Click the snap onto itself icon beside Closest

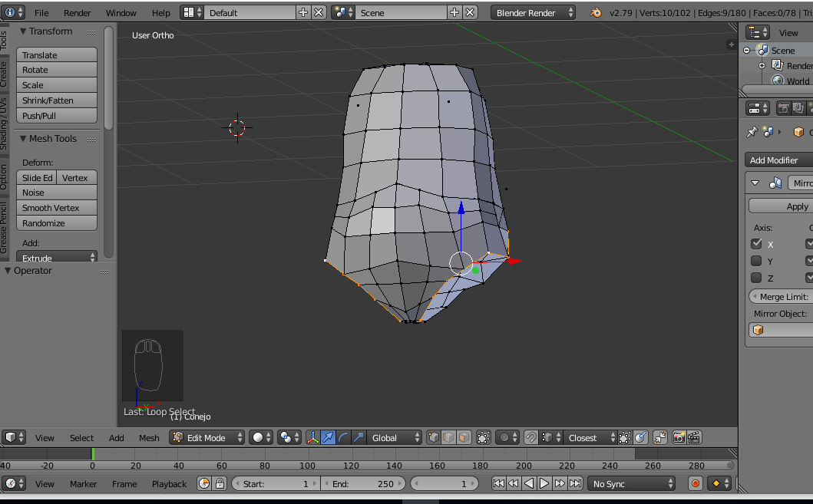point(625,438)
